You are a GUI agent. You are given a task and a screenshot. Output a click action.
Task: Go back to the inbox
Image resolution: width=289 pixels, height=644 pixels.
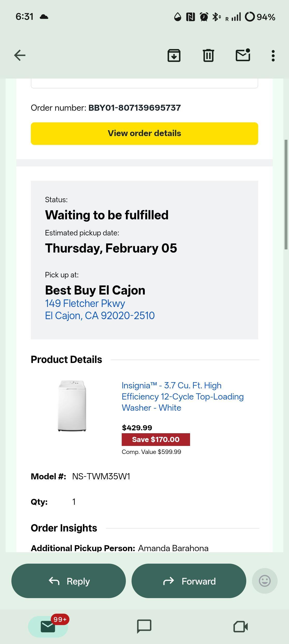tap(19, 55)
